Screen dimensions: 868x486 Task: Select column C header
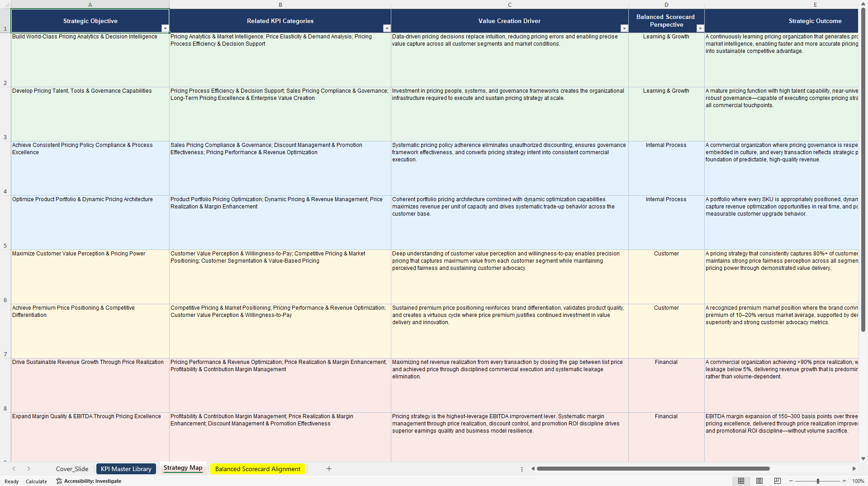click(x=510, y=5)
